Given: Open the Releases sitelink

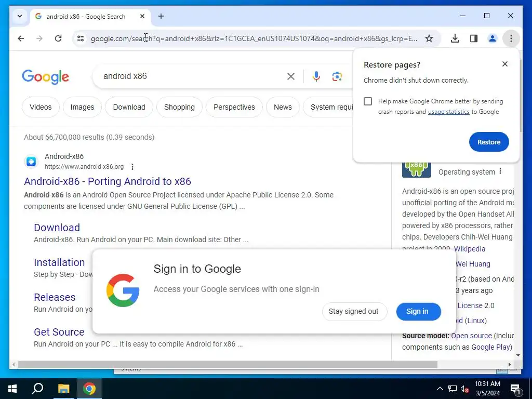Looking at the screenshot, I should pyautogui.click(x=55, y=297).
